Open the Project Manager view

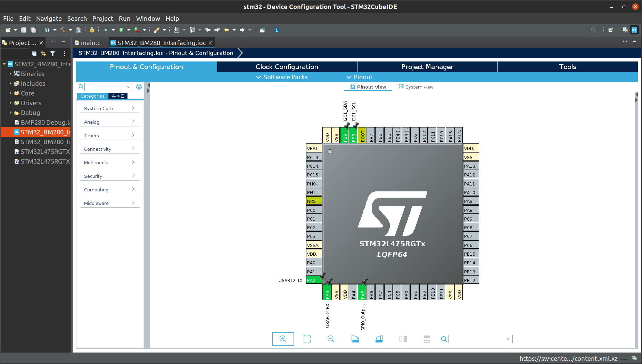click(427, 66)
